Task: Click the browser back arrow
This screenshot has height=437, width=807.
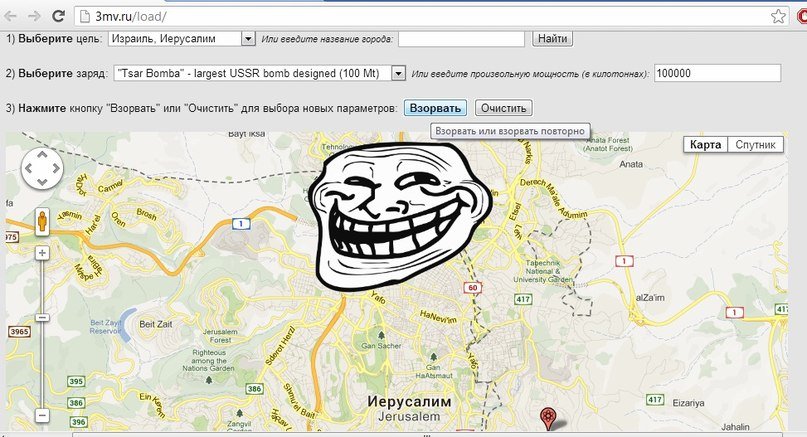Action: click(11, 16)
